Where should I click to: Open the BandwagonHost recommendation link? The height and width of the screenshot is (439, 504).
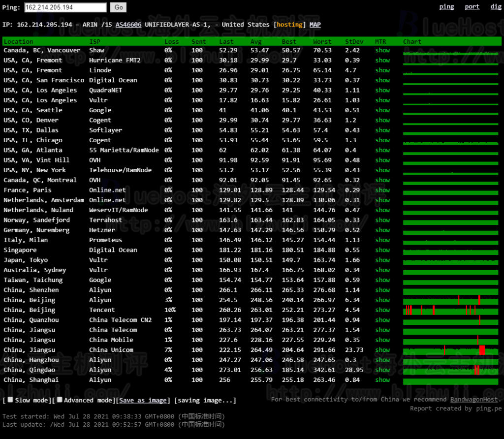tap(474, 400)
